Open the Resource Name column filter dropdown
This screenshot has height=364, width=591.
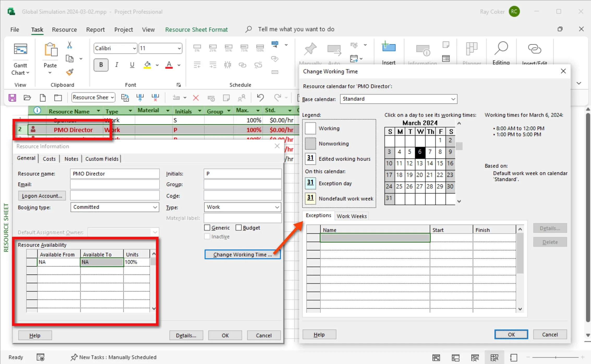point(98,111)
